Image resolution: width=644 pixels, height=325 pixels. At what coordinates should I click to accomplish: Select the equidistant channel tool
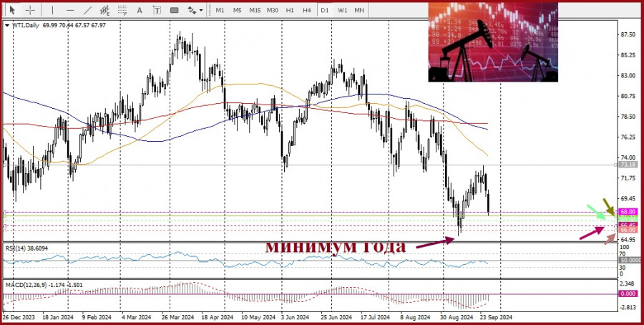(x=104, y=10)
